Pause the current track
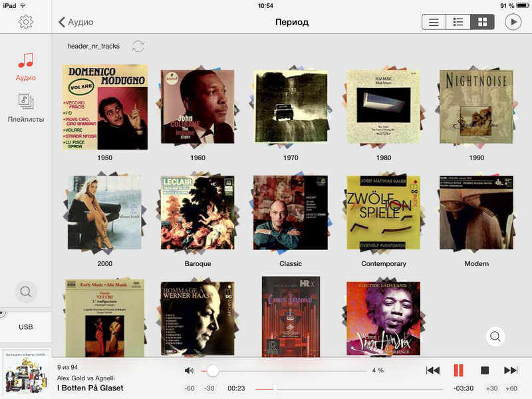Image resolution: width=532 pixels, height=399 pixels. (x=458, y=370)
